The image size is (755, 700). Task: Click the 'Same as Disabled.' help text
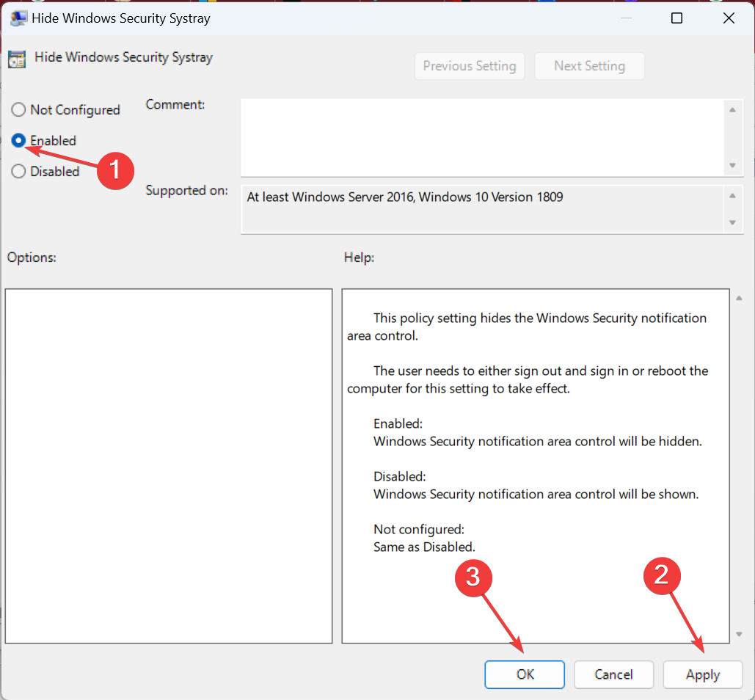pos(424,547)
